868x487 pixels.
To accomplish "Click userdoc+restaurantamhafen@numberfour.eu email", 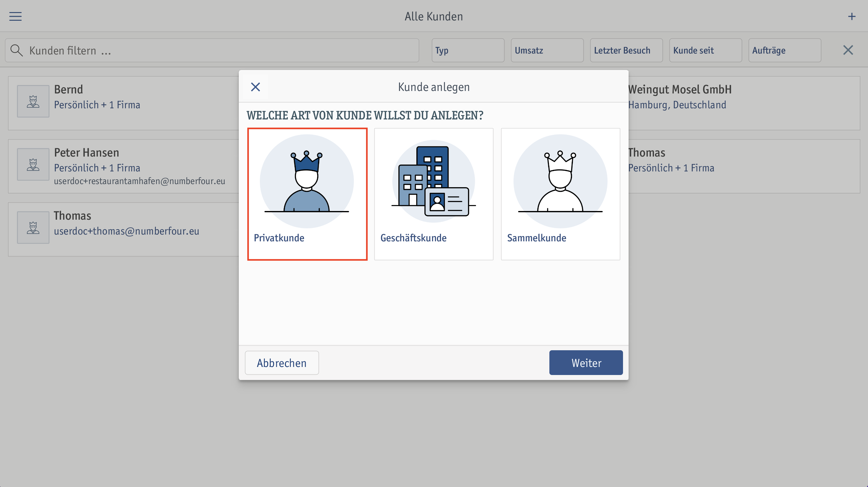I will coord(140,181).
